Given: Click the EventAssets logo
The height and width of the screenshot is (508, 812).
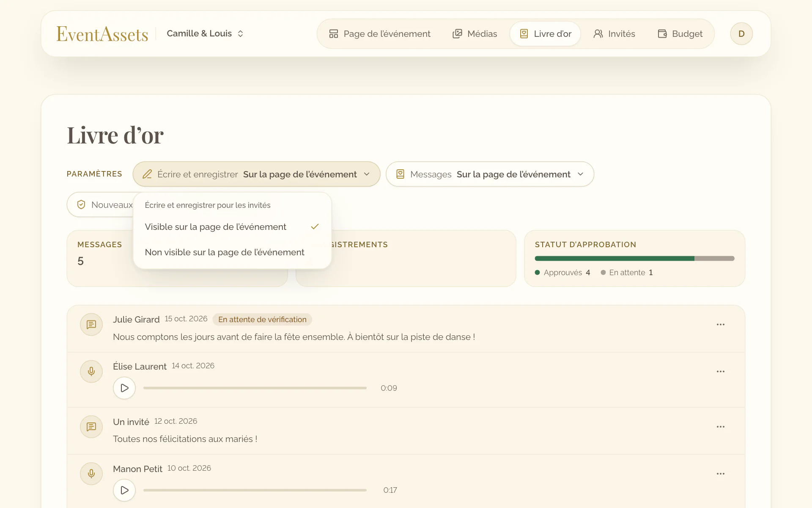Looking at the screenshot, I should point(102,34).
